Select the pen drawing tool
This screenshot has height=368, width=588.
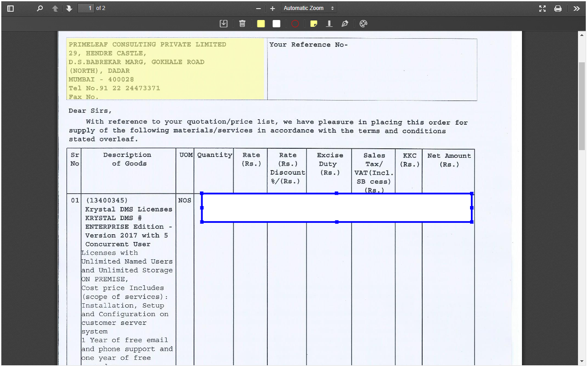point(345,24)
